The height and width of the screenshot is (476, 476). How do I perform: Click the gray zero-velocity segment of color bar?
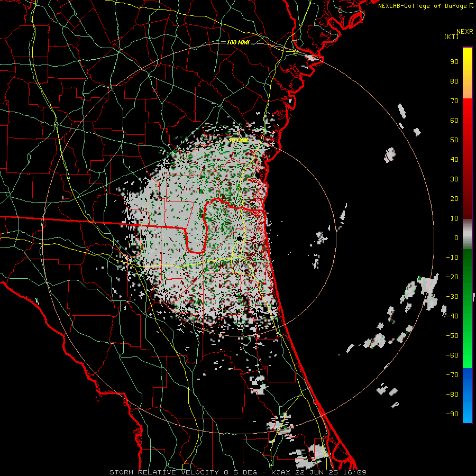[467, 234]
